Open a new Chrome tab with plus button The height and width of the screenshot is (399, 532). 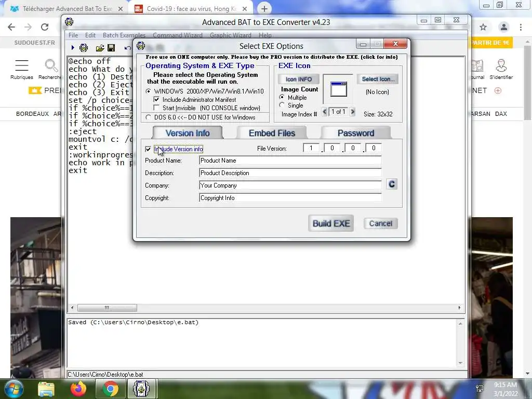pyautogui.click(x=264, y=8)
